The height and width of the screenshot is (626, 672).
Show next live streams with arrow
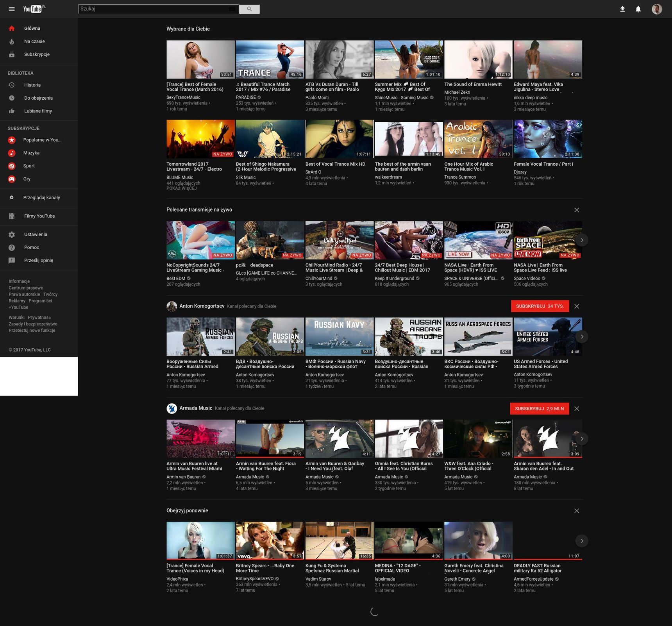pyautogui.click(x=582, y=240)
